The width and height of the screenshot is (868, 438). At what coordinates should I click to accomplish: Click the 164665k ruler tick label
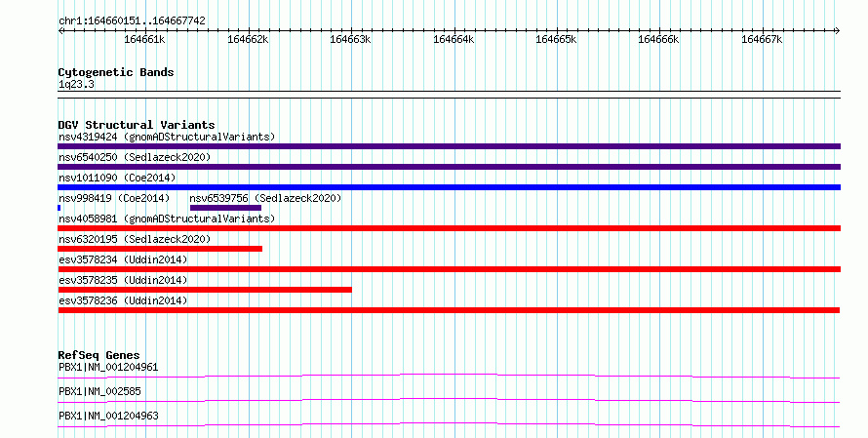(556, 39)
